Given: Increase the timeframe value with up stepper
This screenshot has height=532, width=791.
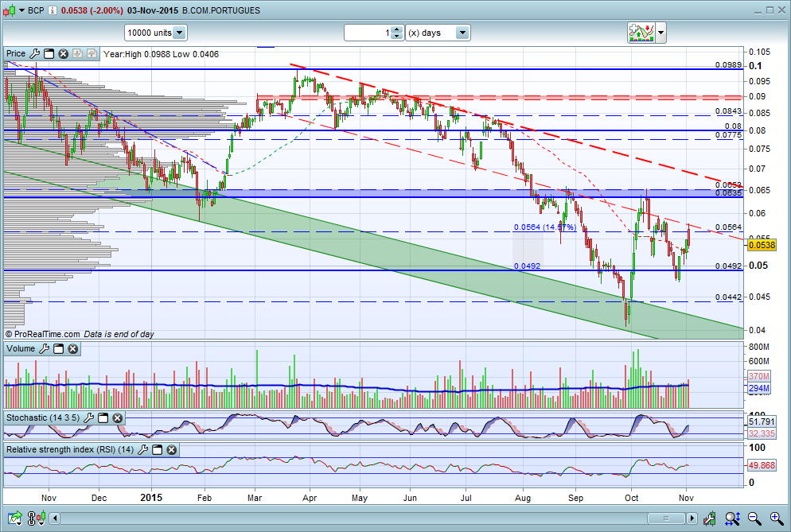Looking at the screenshot, I should pyautogui.click(x=397, y=29).
